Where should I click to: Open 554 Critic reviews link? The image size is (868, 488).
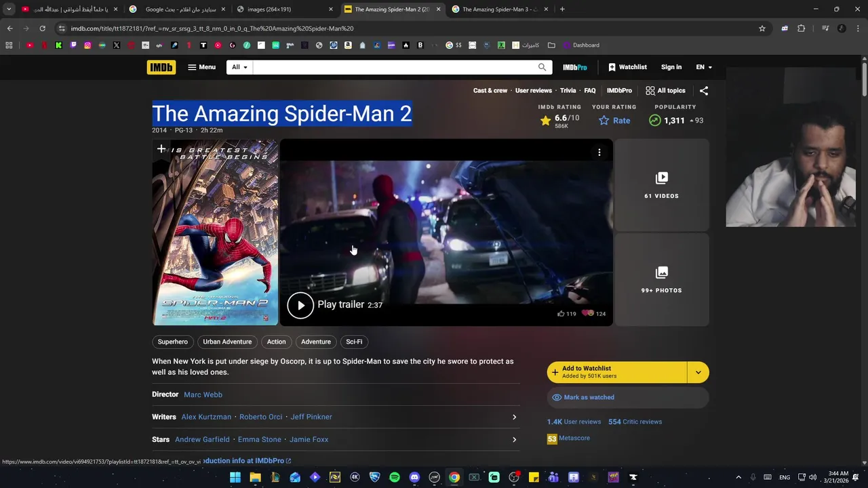click(x=635, y=422)
